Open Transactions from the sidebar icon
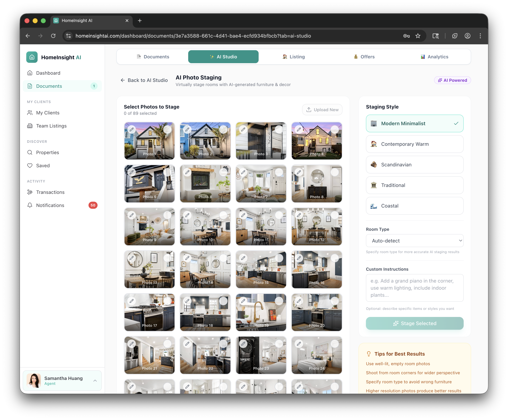 coord(30,192)
